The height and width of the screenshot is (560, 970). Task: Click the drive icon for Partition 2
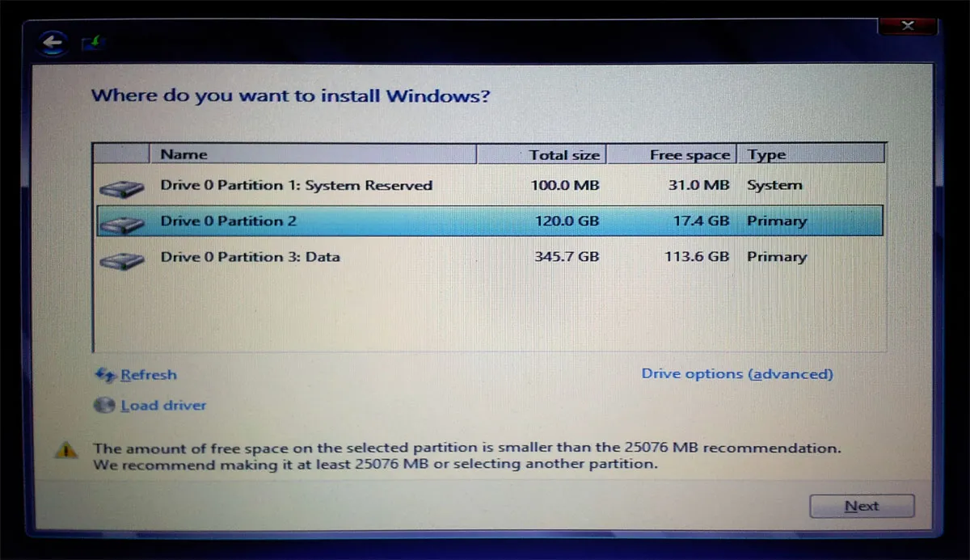pos(121,224)
